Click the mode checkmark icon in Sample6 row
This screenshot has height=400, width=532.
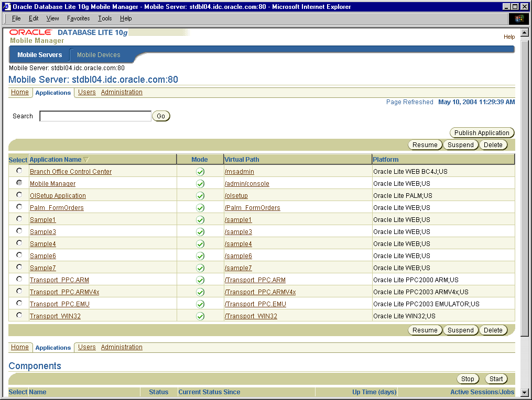[200, 256]
